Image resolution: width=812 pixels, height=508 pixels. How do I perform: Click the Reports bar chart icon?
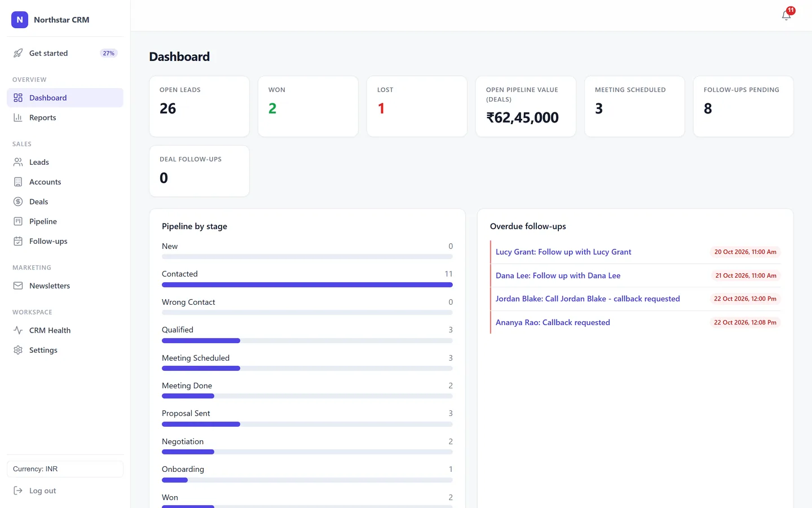click(18, 117)
